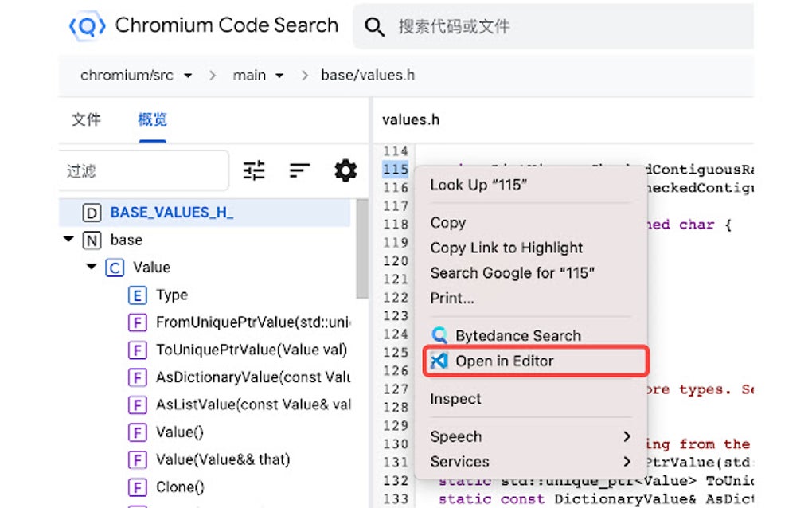Screen dimensions: 812x508
Task: Click the Chromium Code Search logo icon
Action: [x=88, y=25]
